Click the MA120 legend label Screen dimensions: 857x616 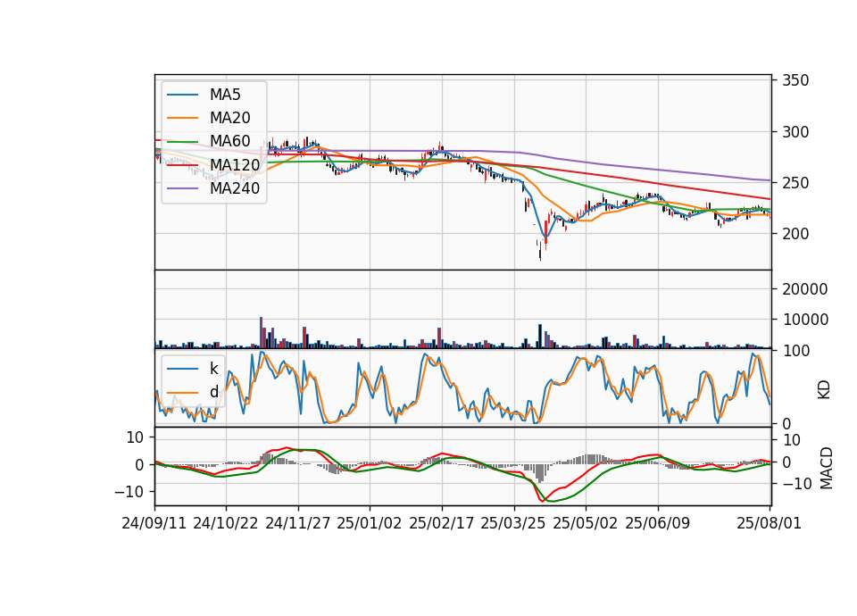(x=235, y=164)
